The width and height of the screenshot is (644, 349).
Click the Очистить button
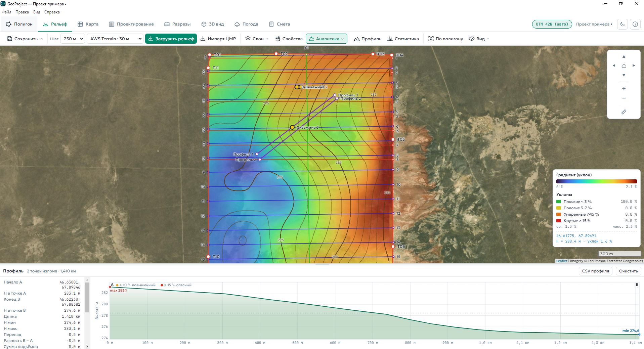tap(629, 271)
